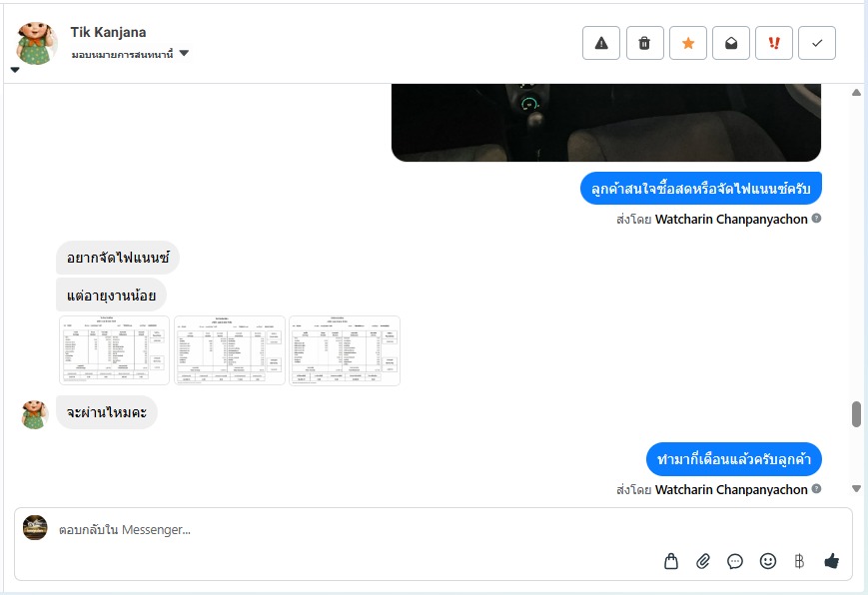Click the baht payment request icon
Image resolution: width=868 pixels, height=595 pixels.
coord(799,561)
